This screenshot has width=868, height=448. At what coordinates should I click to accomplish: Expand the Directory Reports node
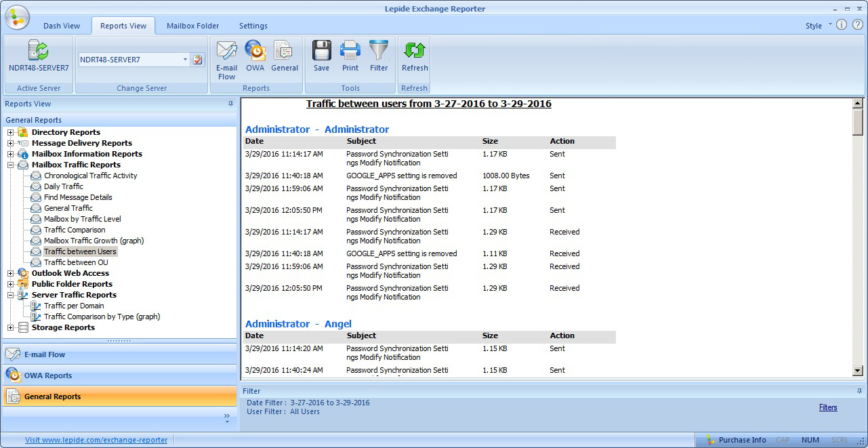[x=11, y=132]
